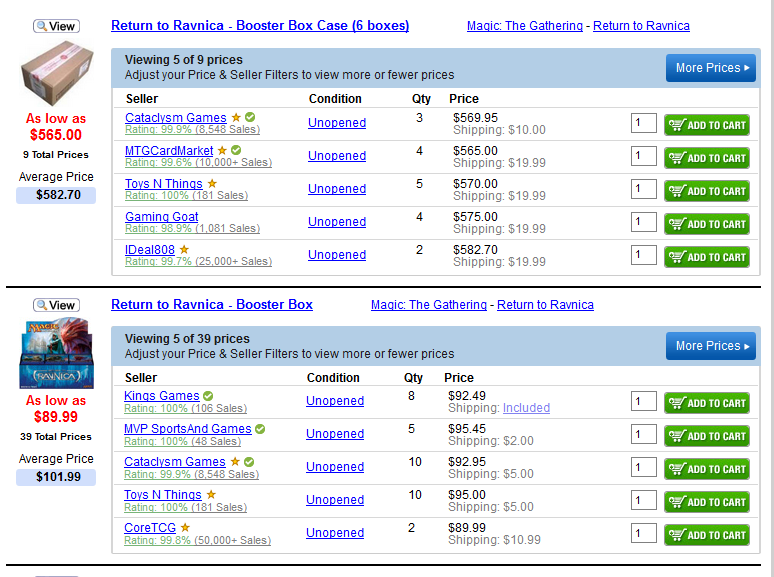Add CoreTCG $89.99 item to cart
The image size is (774, 577).
click(x=707, y=535)
